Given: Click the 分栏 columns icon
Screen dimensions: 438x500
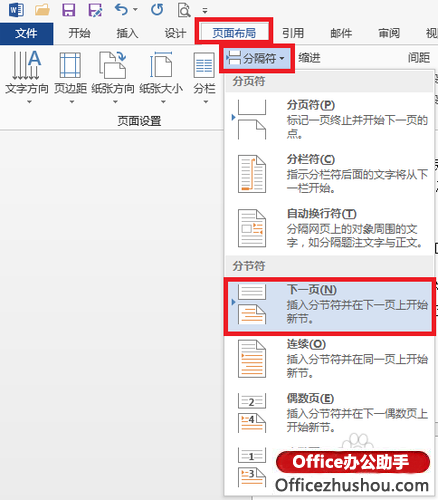Looking at the screenshot, I should click(x=204, y=65).
